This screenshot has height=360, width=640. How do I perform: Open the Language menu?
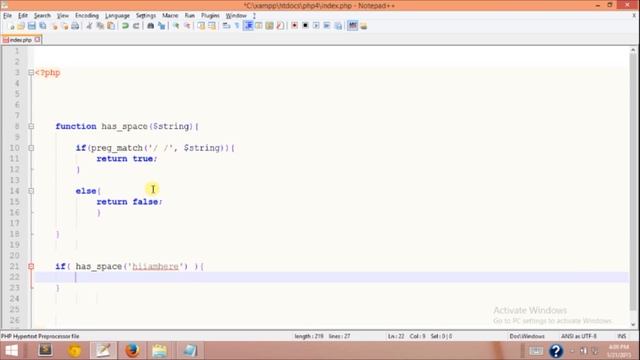[x=117, y=16]
